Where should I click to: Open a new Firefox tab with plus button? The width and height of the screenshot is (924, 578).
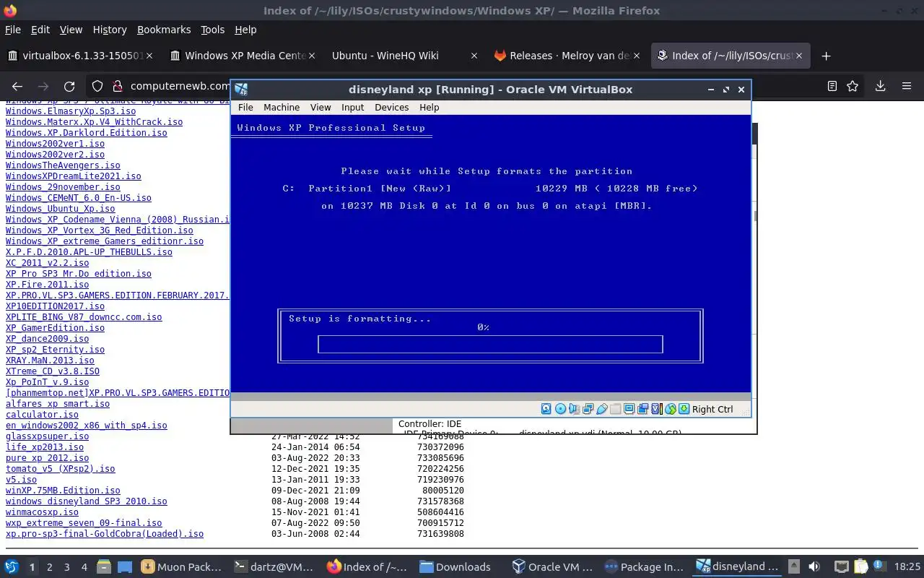pyautogui.click(x=827, y=56)
